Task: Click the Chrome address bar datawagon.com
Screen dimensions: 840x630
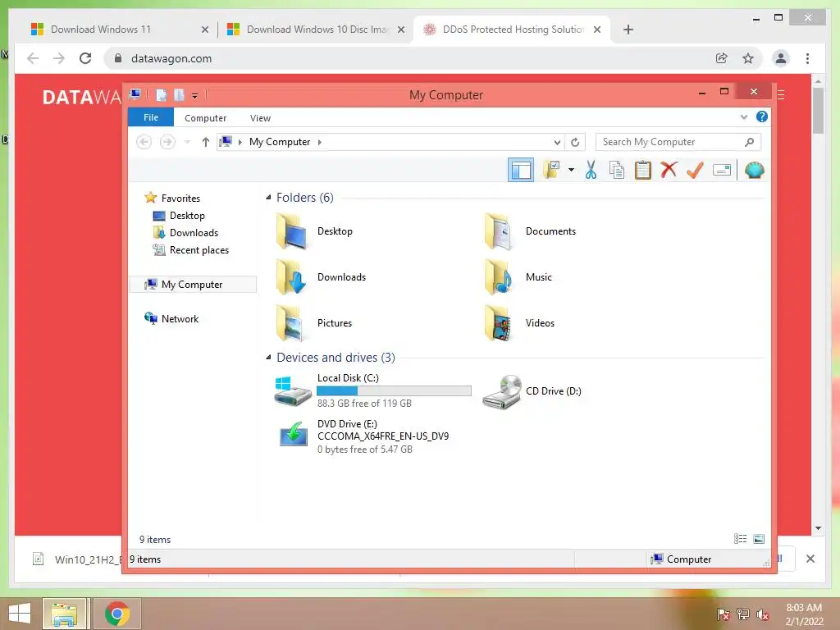Action: pyautogui.click(x=171, y=58)
